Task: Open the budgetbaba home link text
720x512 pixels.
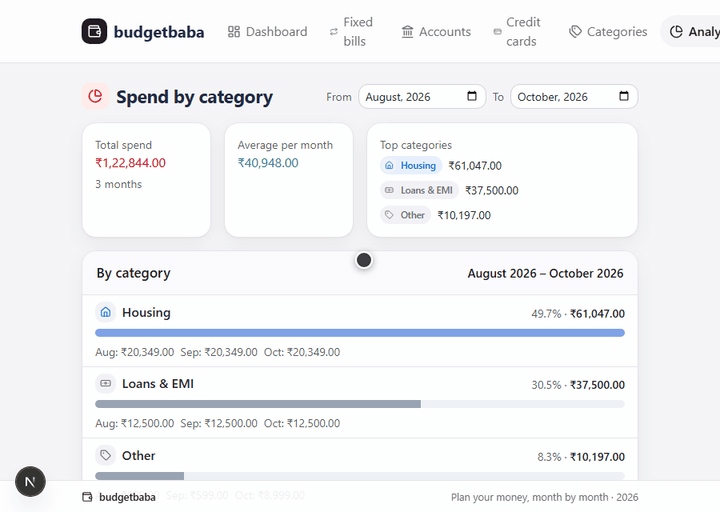Action: (159, 32)
